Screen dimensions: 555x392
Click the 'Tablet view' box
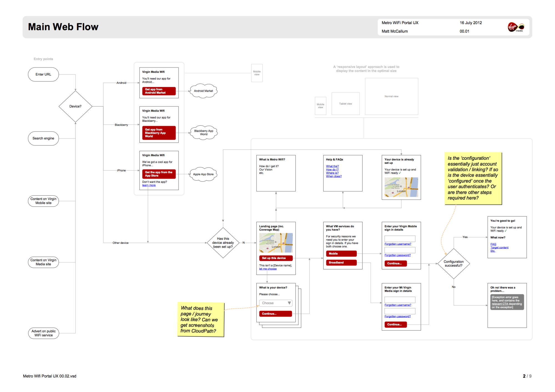tap(345, 104)
